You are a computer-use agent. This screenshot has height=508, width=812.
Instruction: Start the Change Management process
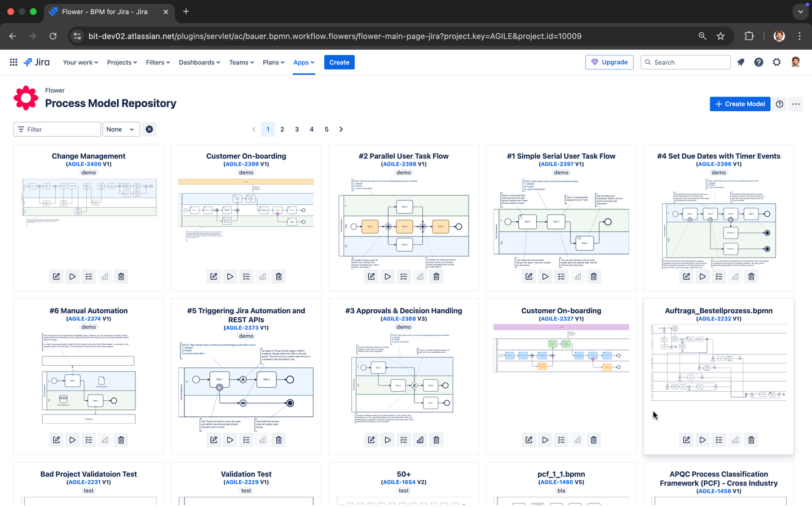72,277
